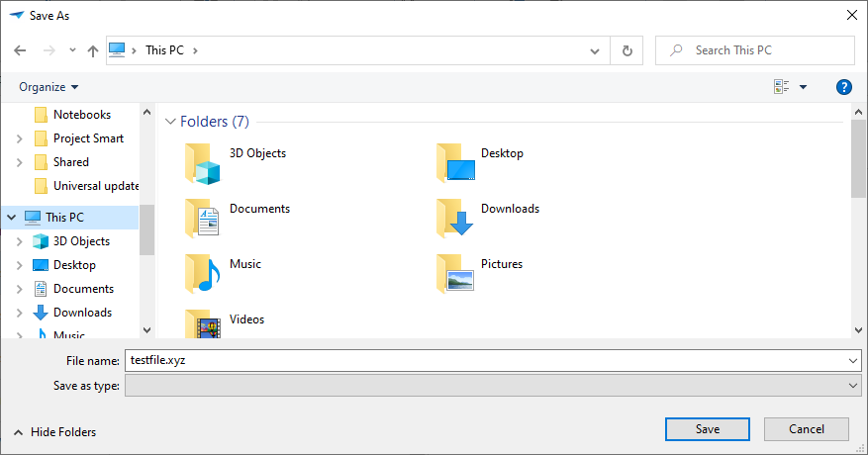Image resolution: width=868 pixels, height=455 pixels.
Task: Open the Help question mark icon
Action: 844,87
